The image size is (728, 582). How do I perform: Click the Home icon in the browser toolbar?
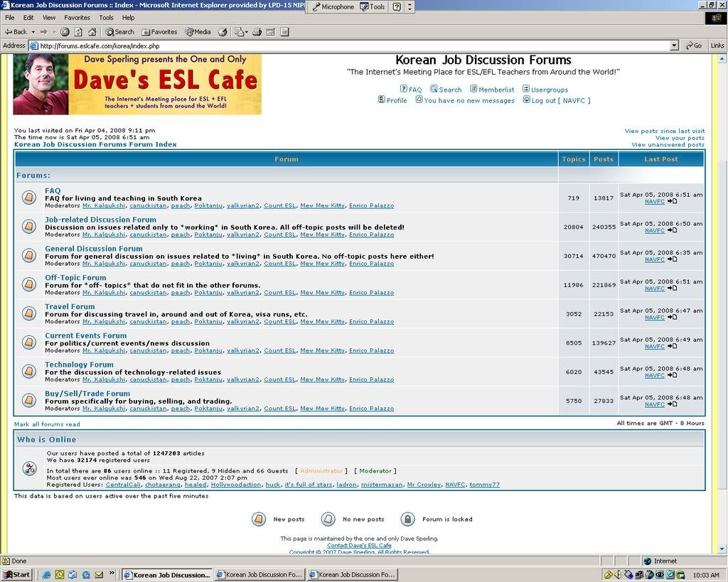(x=92, y=32)
